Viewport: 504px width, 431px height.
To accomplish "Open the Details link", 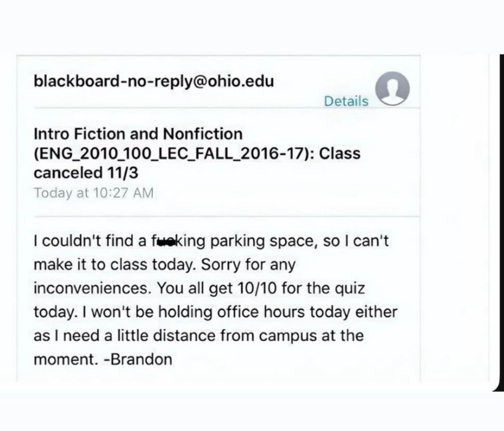I will (x=346, y=101).
